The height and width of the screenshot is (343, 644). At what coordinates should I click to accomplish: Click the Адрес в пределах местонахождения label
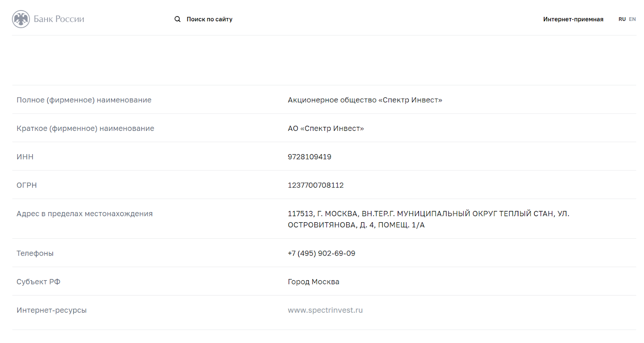point(85,214)
